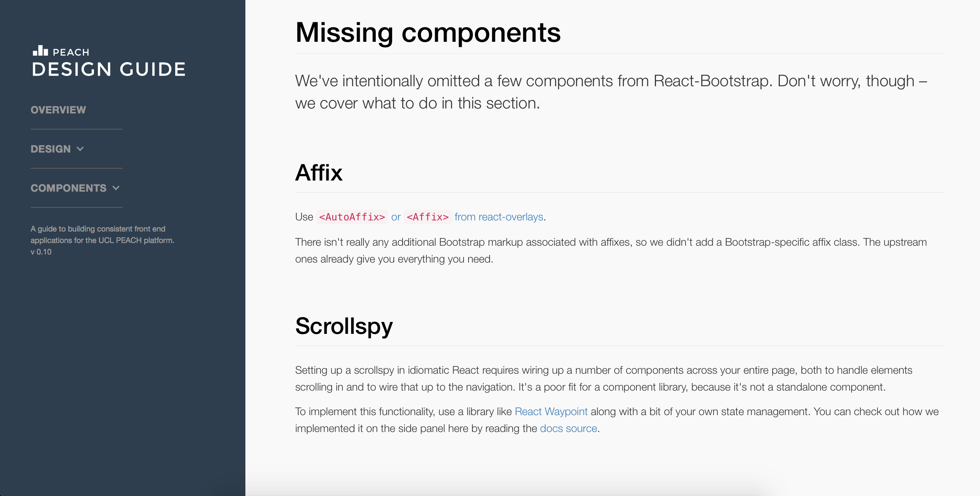Image resolution: width=980 pixels, height=496 pixels.
Task: Open the docs source link
Action: coord(569,428)
